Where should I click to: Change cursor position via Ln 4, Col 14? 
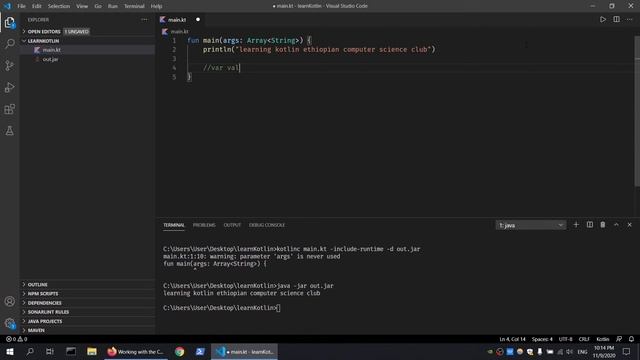click(x=512, y=339)
